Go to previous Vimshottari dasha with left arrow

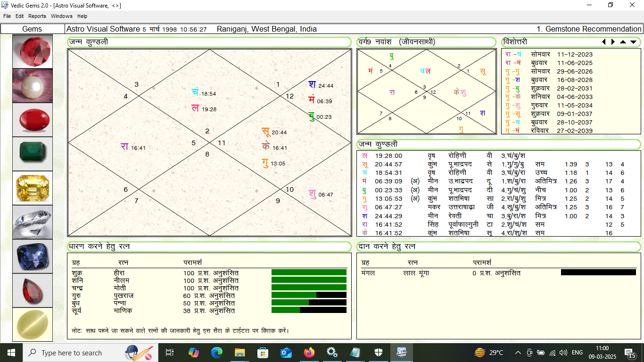point(603,42)
